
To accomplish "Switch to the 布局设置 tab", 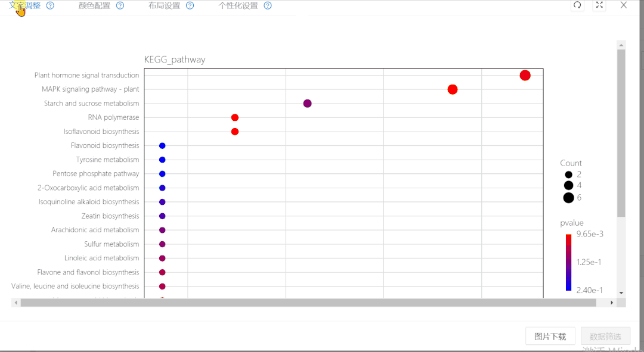I will pyautogui.click(x=164, y=6).
